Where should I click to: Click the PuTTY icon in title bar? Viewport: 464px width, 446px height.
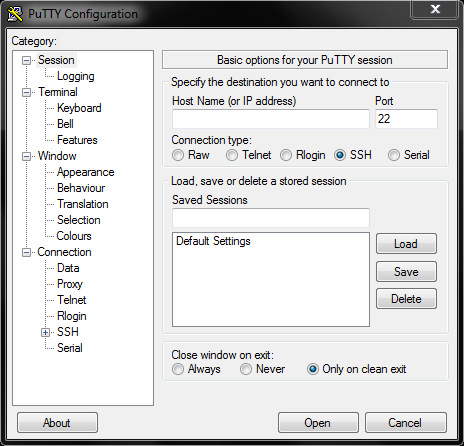point(15,14)
